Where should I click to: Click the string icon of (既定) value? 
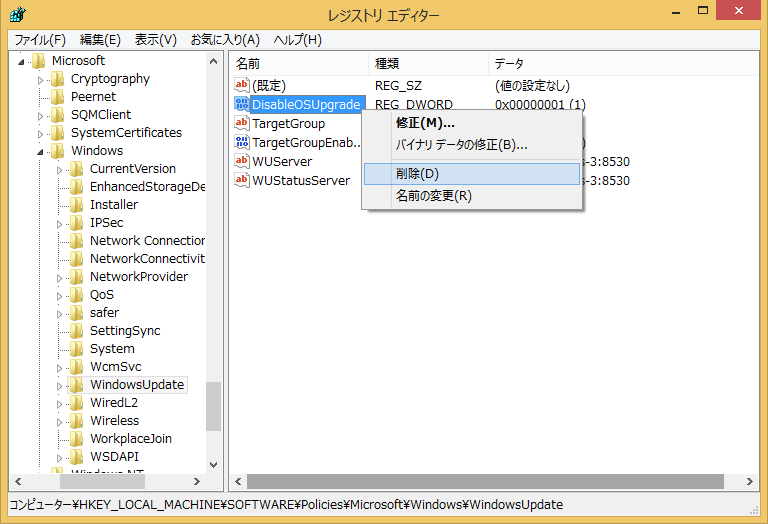click(242, 85)
